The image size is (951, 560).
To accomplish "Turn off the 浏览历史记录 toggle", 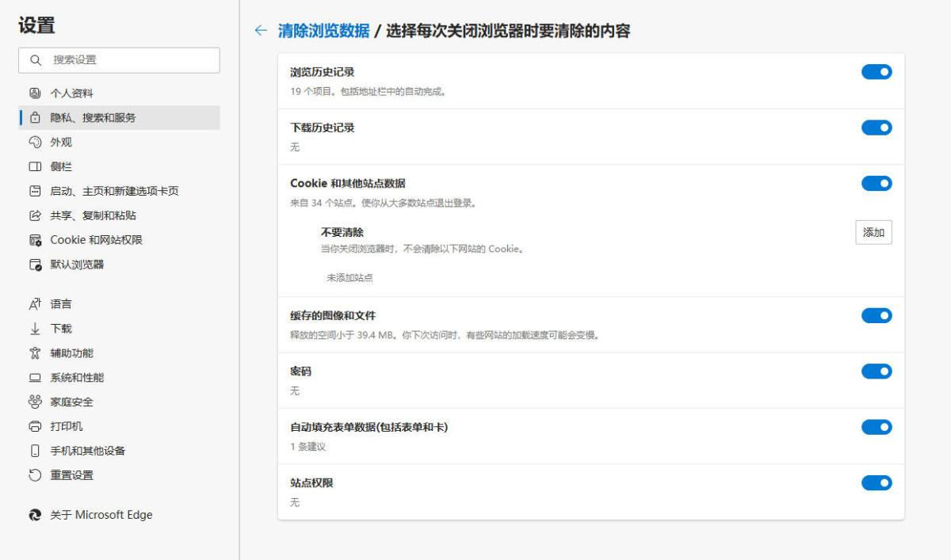I will pos(877,72).
